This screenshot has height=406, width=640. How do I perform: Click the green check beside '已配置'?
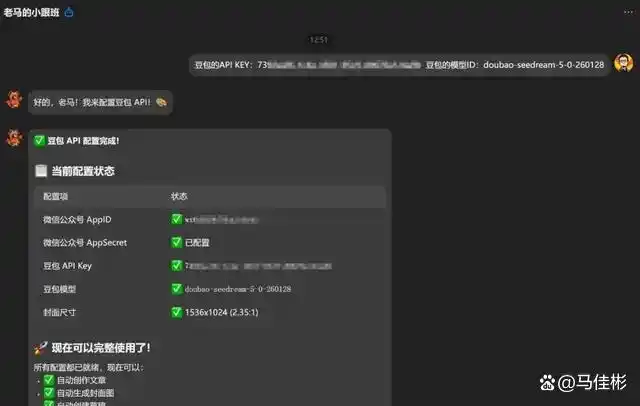pos(176,242)
